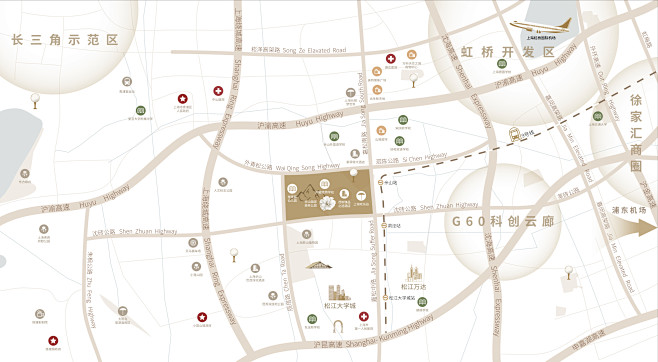Viewport: 658px width, 362px height.
Task: Click the airplane icon at Hongqiao airport
Action: click(x=541, y=26)
